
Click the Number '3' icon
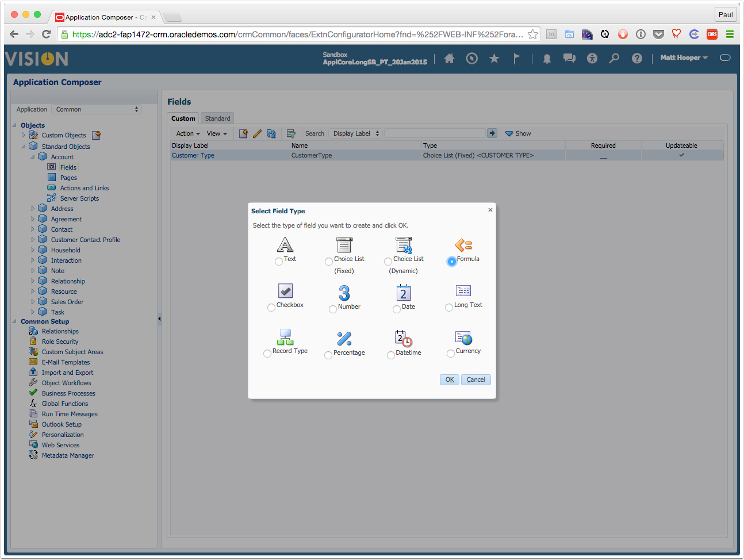pyautogui.click(x=344, y=293)
